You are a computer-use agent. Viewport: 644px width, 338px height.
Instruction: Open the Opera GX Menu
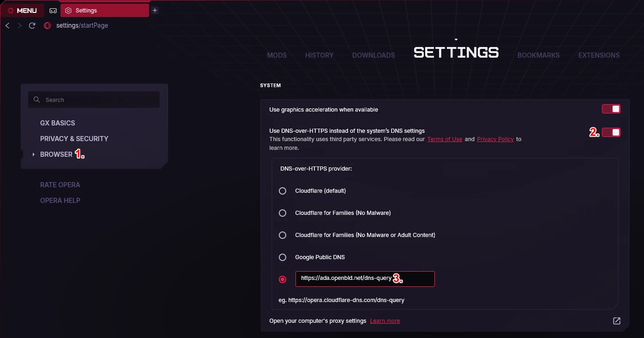click(x=23, y=11)
